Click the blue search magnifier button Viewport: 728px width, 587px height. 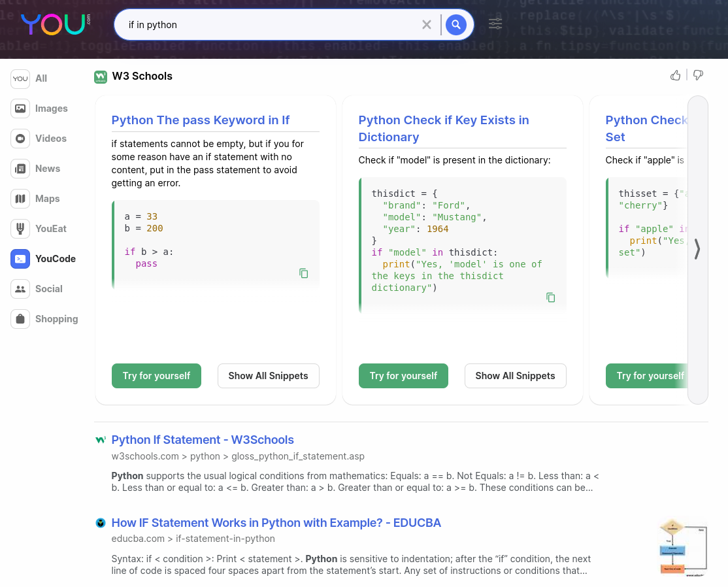point(456,25)
